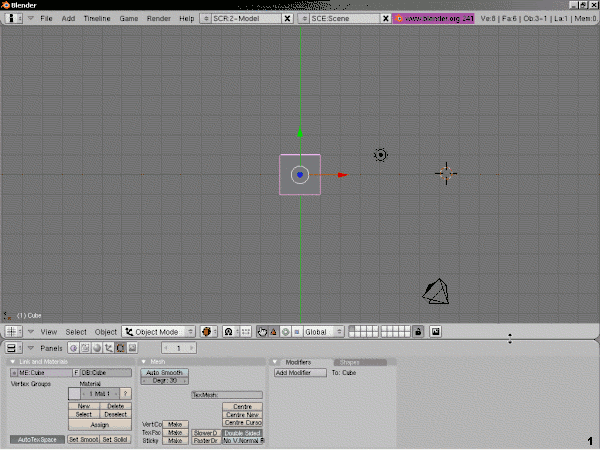This screenshot has height=450, width=600.
Task: Select the lamp object in viewport
Action: click(380, 154)
